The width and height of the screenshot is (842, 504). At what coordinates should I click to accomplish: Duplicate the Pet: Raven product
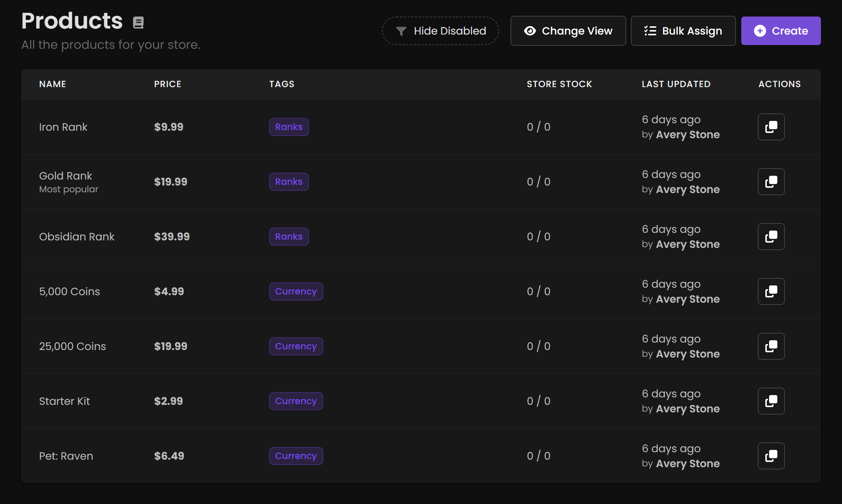771,456
